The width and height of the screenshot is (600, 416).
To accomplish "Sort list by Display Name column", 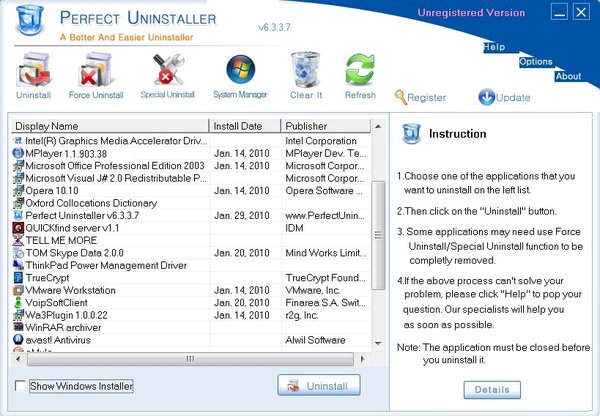I will tap(110, 126).
